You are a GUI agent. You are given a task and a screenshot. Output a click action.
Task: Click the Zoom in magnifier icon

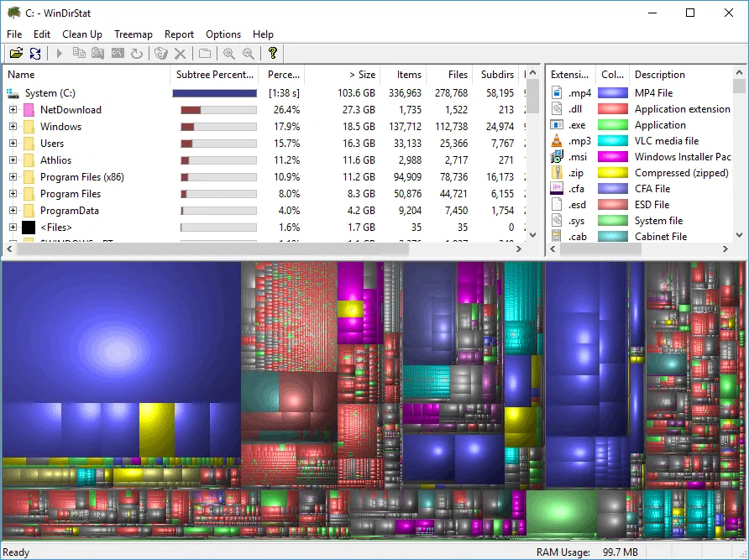click(228, 53)
